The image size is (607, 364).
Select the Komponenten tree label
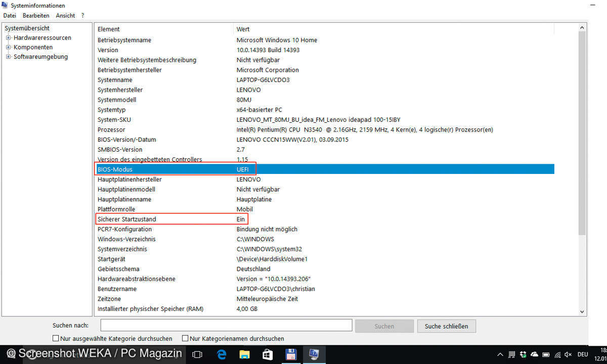point(33,48)
